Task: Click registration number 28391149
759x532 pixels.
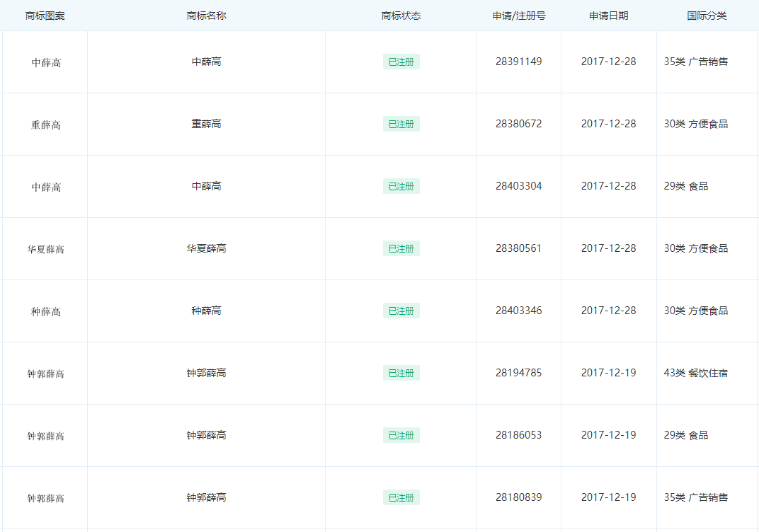Action: pyautogui.click(x=518, y=62)
